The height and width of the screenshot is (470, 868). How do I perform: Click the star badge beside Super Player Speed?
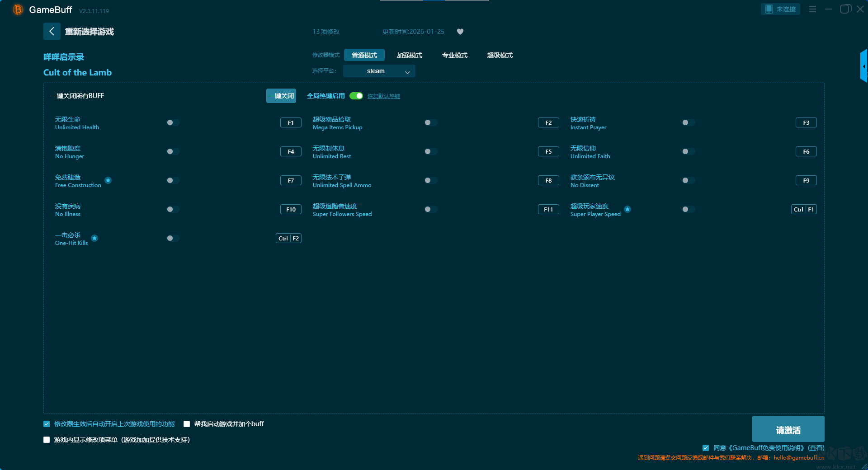[x=627, y=209]
